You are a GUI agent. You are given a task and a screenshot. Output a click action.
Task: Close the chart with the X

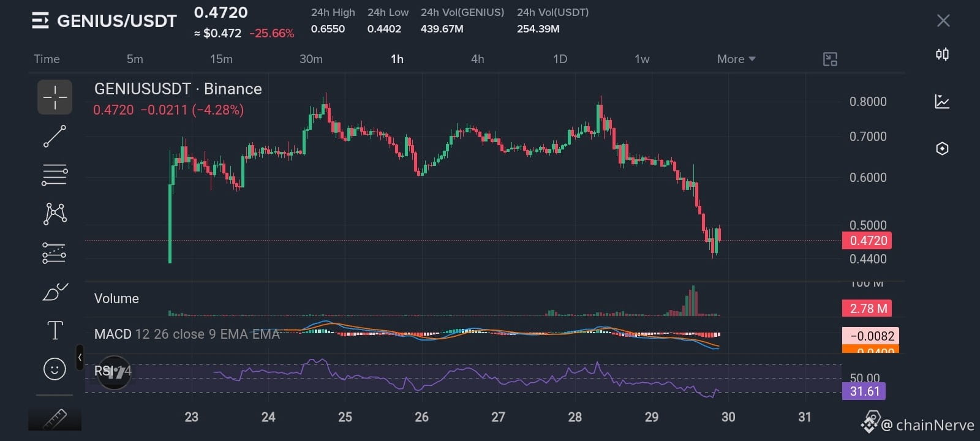point(943,21)
